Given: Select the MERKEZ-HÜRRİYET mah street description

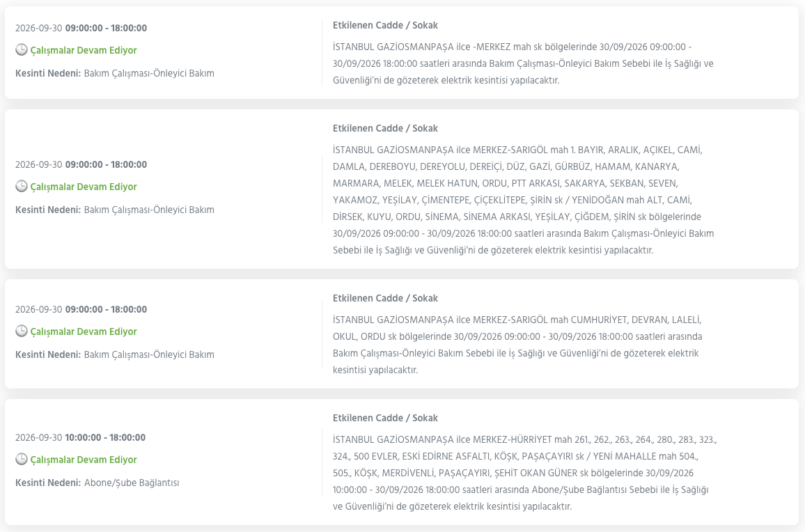Looking at the screenshot, I should pos(524,473).
